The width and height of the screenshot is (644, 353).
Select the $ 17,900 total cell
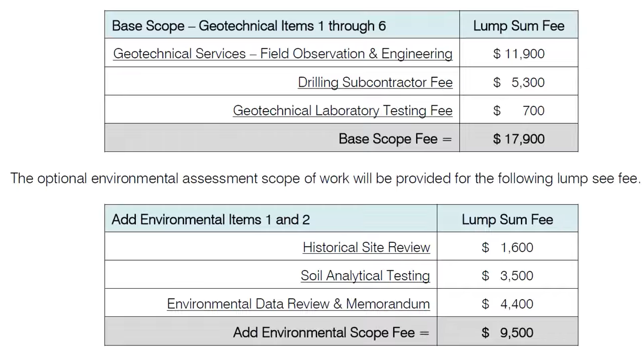click(519, 138)
